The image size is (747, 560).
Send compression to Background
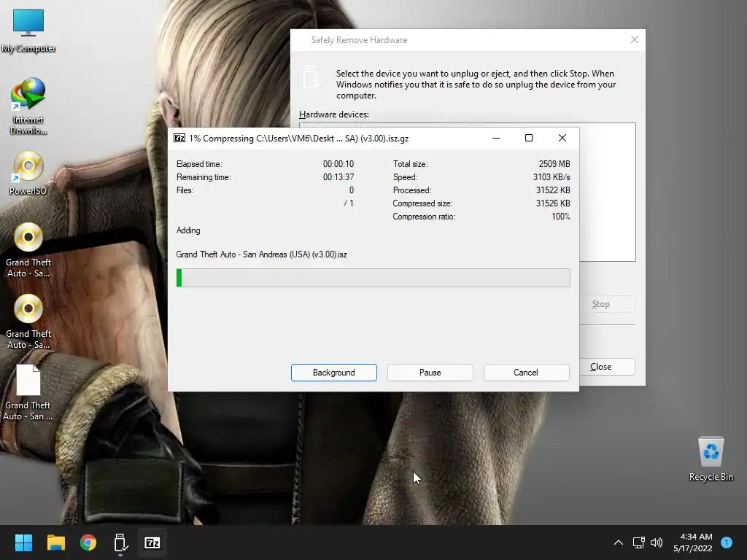[334, 373]
